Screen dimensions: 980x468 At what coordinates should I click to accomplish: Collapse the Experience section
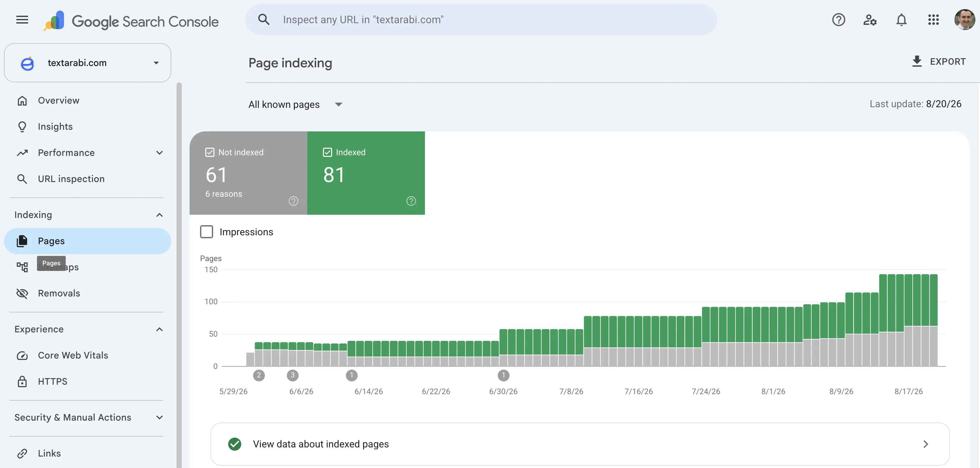point(160,329)
